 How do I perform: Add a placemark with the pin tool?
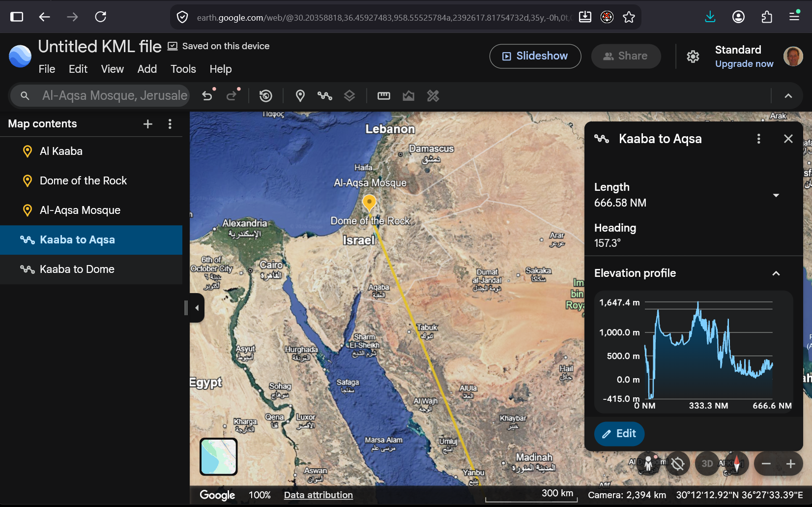point(300,95)
